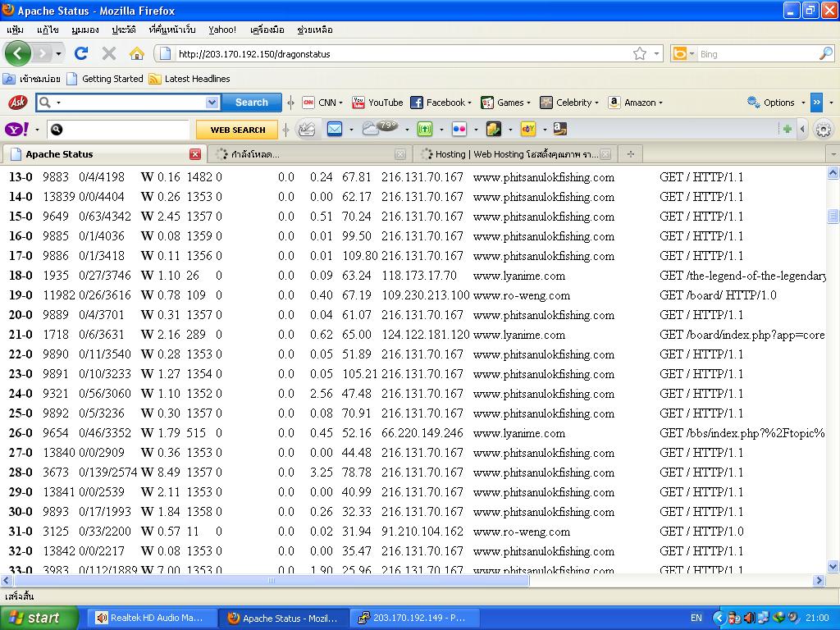Click the Ask toolbar logo
Viewport: 840px width, 630px height.
click(17, 102)
